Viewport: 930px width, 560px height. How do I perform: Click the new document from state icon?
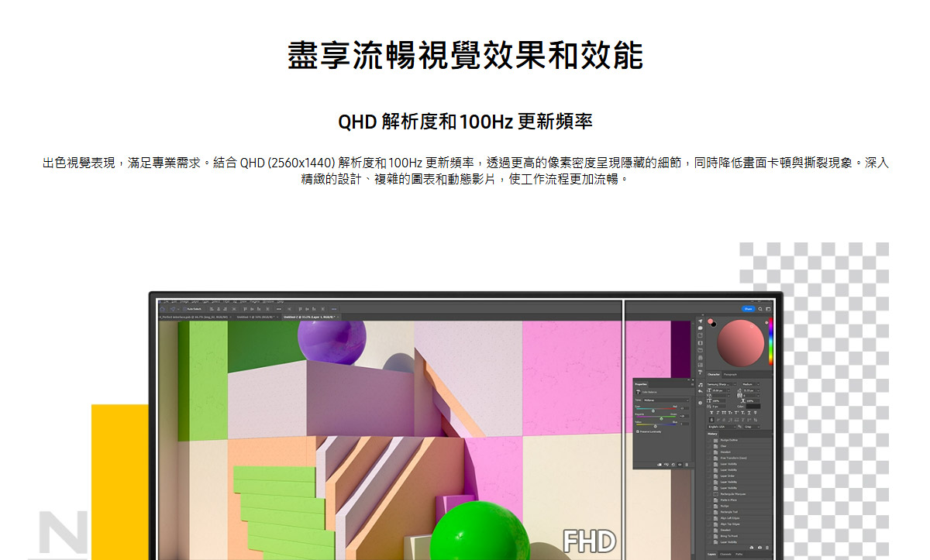(751, 548)
